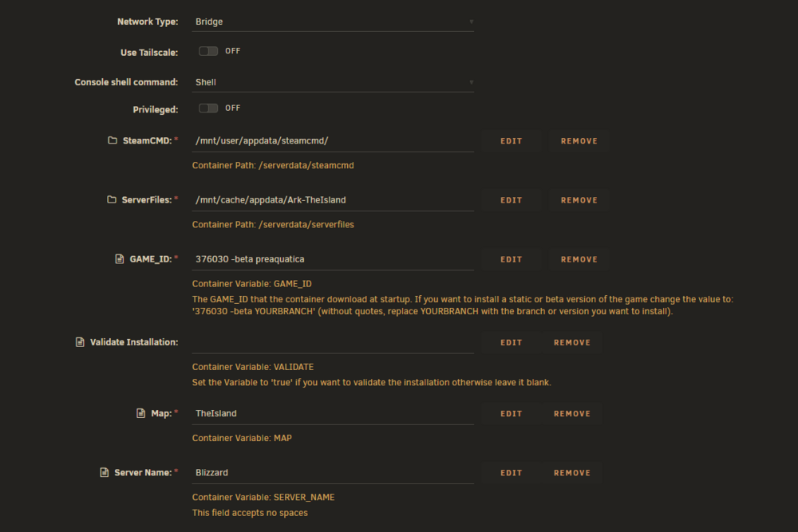Edit the GAME_ID variable

point(511,259)
